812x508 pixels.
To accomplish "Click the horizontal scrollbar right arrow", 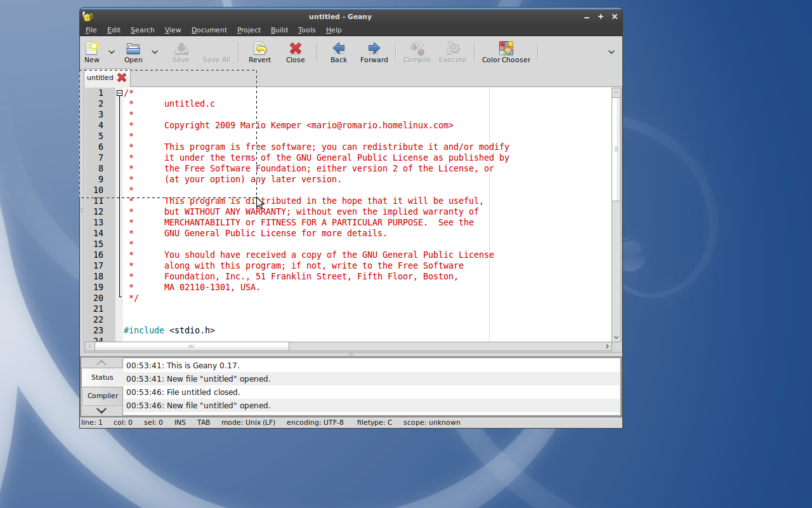I will pos(607,346).
